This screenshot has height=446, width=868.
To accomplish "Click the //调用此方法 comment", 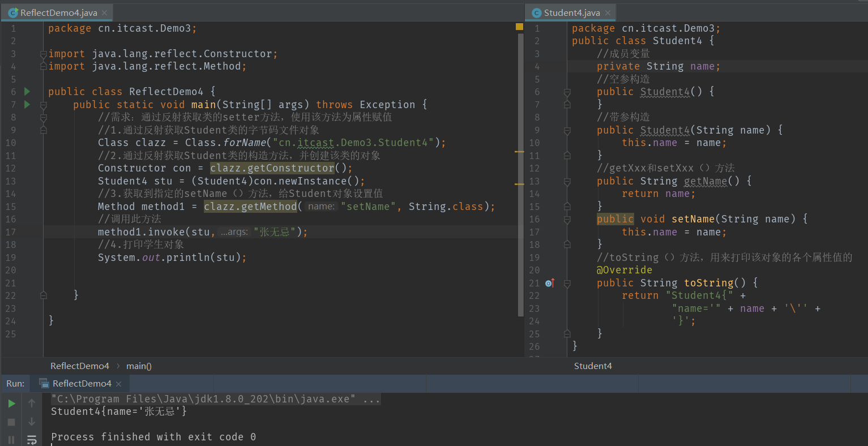I will point(130,219).
